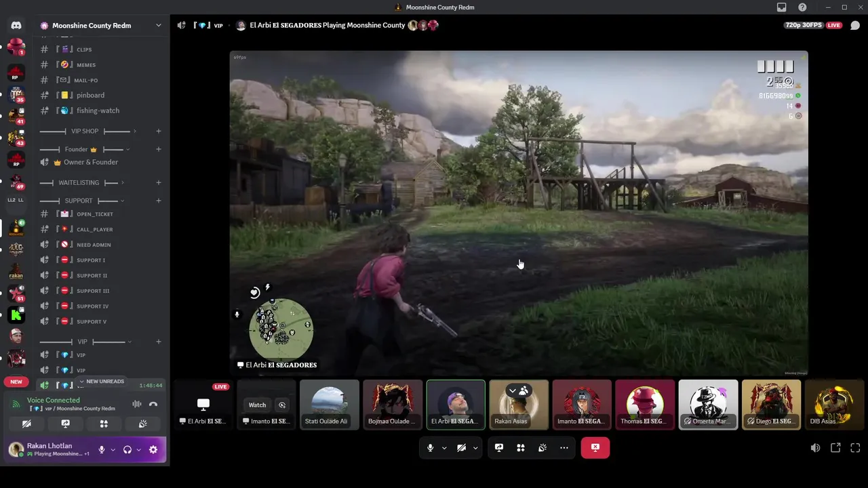Open activities from the stream control bar
The width and height of the screenshot is (868, 488).
521,448
